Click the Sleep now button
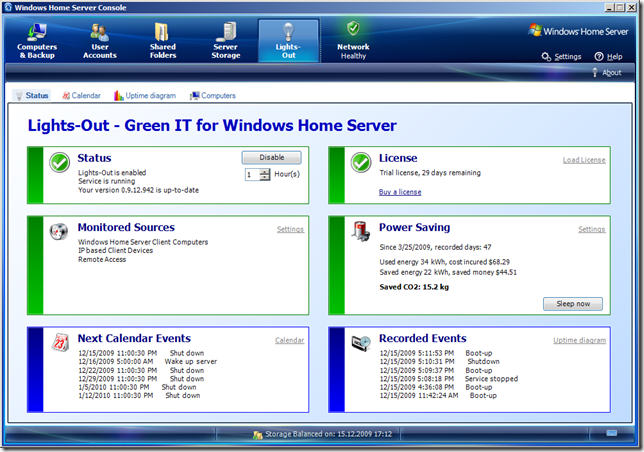 tap(573, 304)
